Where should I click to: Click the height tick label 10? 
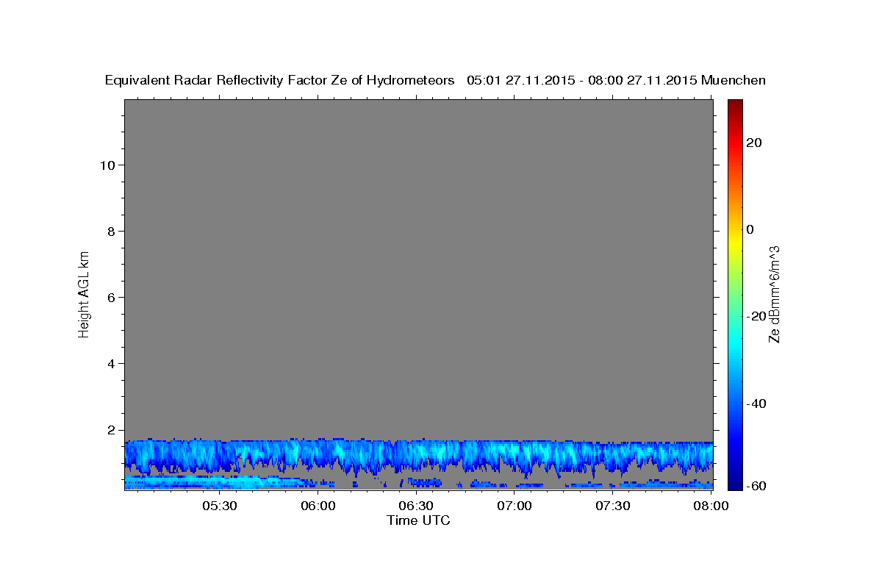107,165
